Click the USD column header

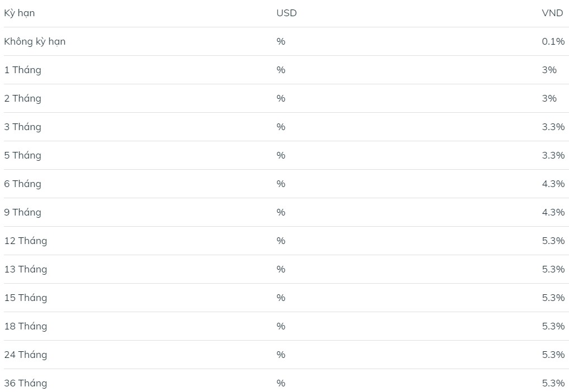click(x=286, y=13)
